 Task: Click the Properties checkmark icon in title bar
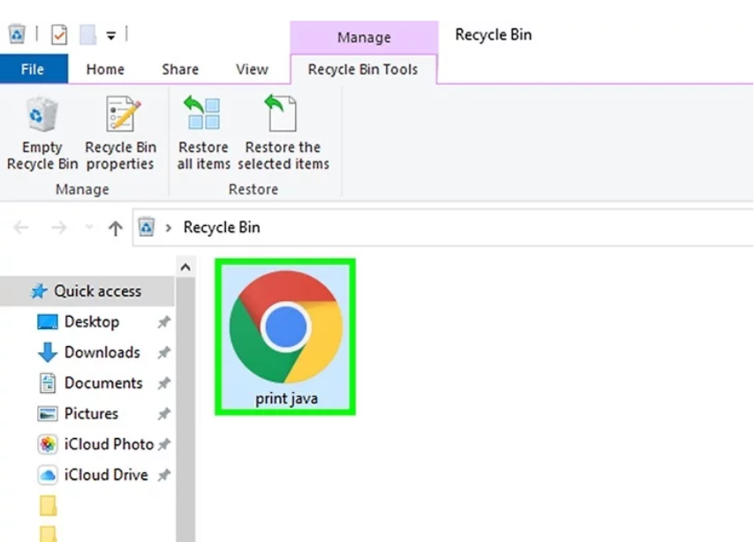pyautogui.click(x=59, y=35)
